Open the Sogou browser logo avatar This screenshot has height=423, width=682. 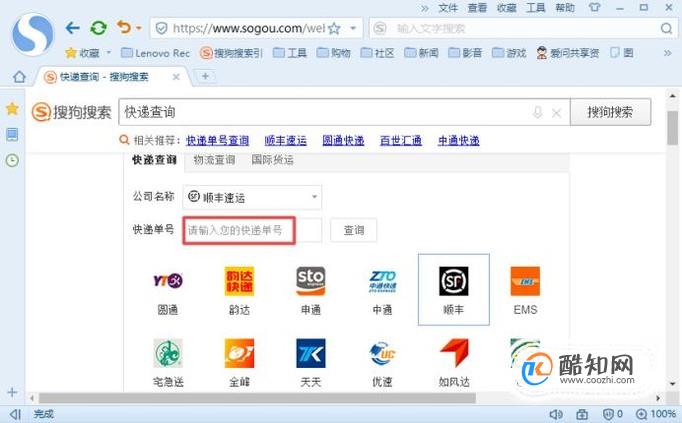coord(33,35)
